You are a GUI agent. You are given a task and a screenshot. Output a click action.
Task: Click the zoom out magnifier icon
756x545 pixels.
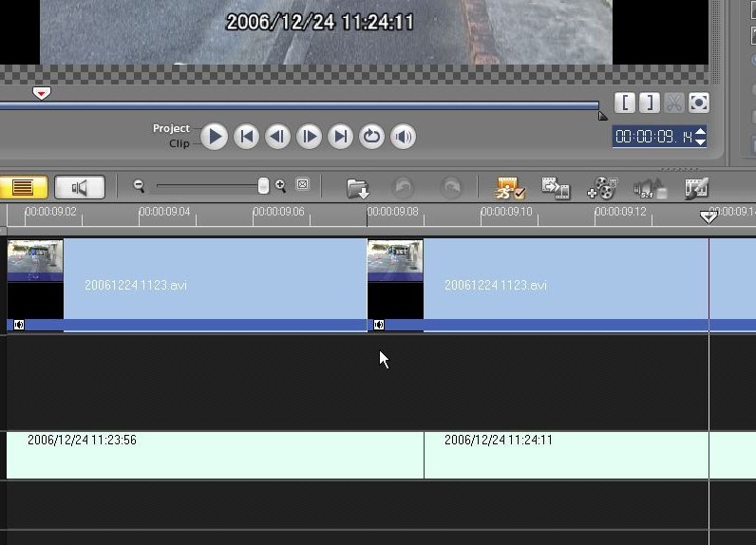coord(139,185)
